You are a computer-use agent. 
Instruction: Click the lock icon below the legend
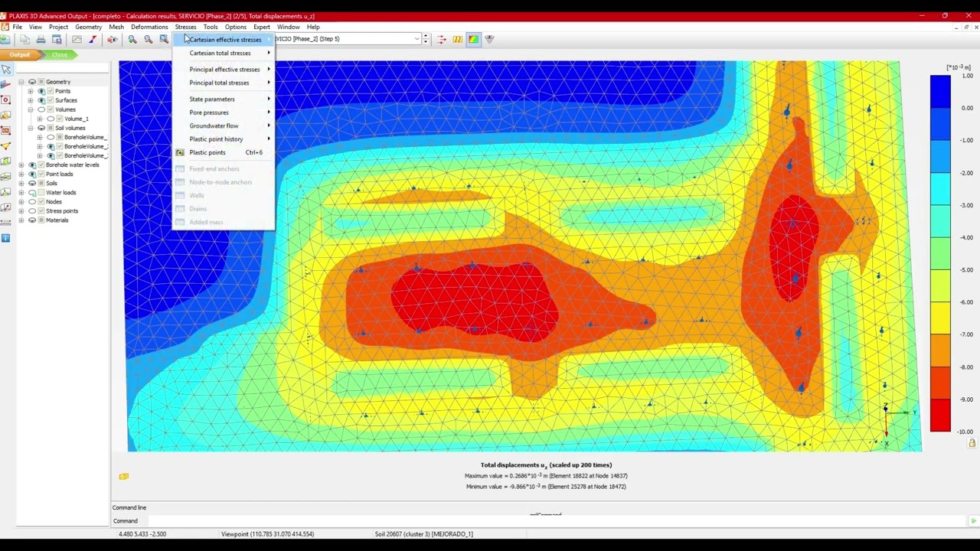972,443
